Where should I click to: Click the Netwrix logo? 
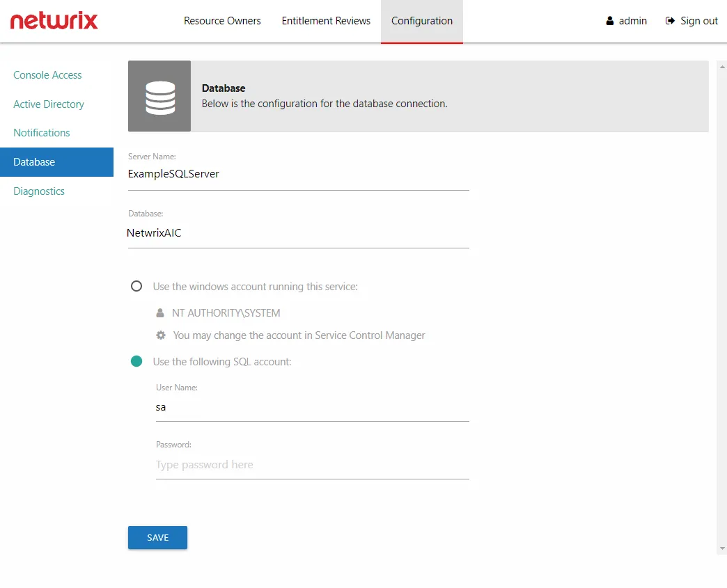(x=54, y=21)
